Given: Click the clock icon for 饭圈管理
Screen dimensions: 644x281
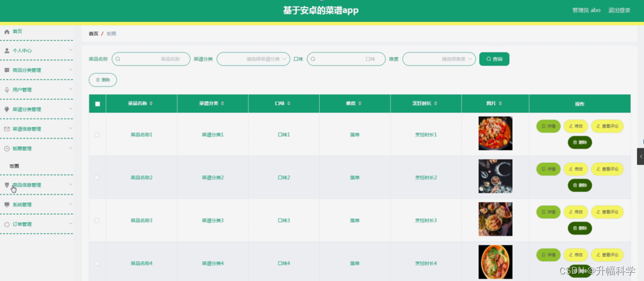Looking at the screenshot, I should click(7, 148).
